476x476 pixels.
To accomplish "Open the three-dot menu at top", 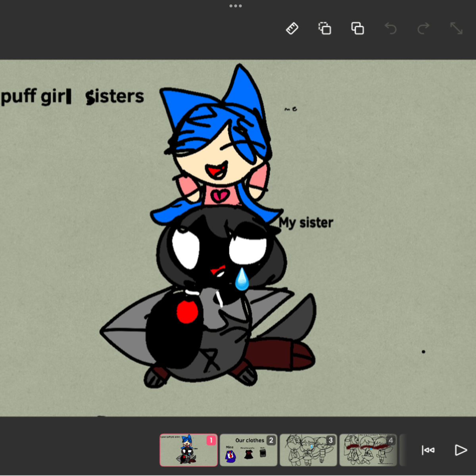I will click(x=235, y=6).
